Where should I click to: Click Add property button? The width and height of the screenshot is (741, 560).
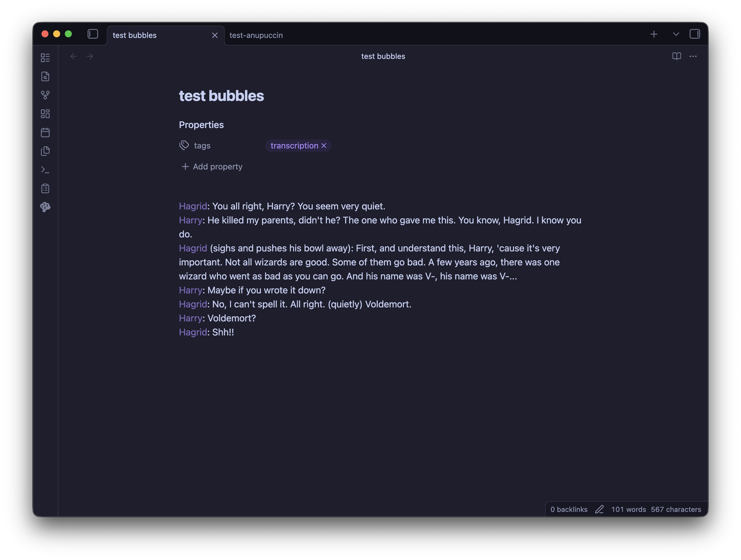(212, 166)
